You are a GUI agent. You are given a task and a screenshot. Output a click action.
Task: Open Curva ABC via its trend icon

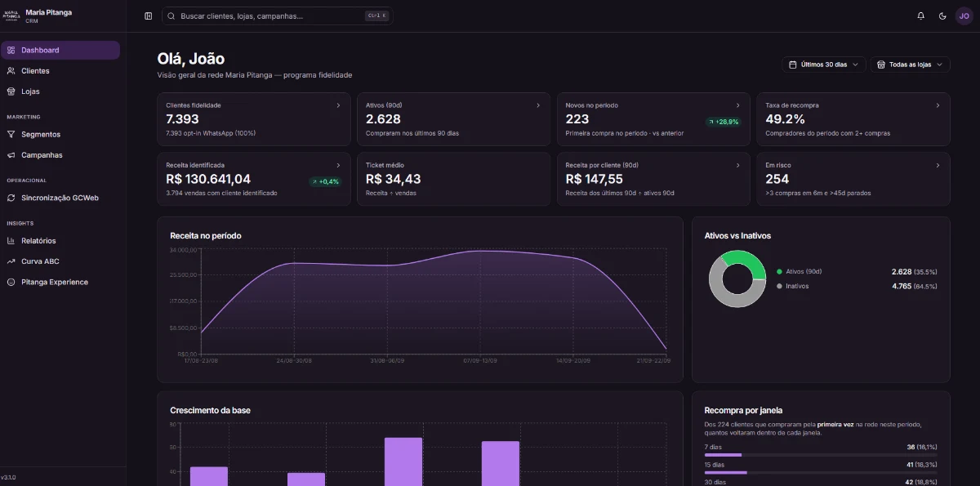click(11, 261)
